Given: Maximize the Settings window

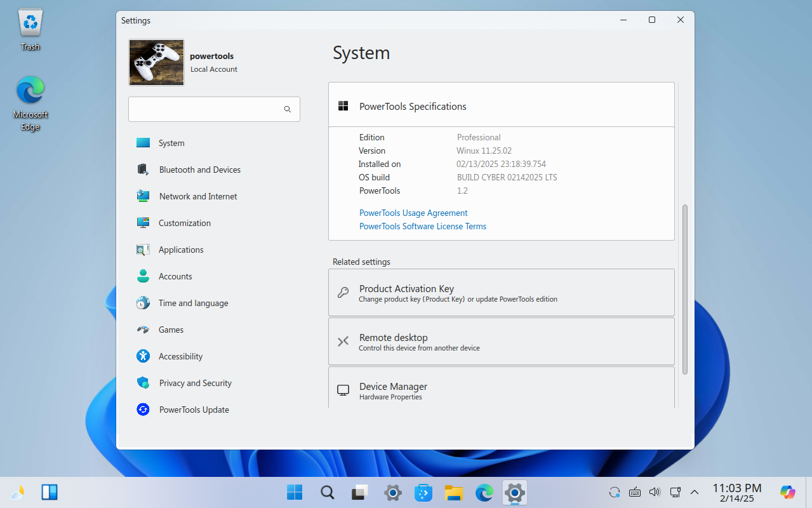Looking at the screenshot, I should pyautogui.click(x=651, y=20).
